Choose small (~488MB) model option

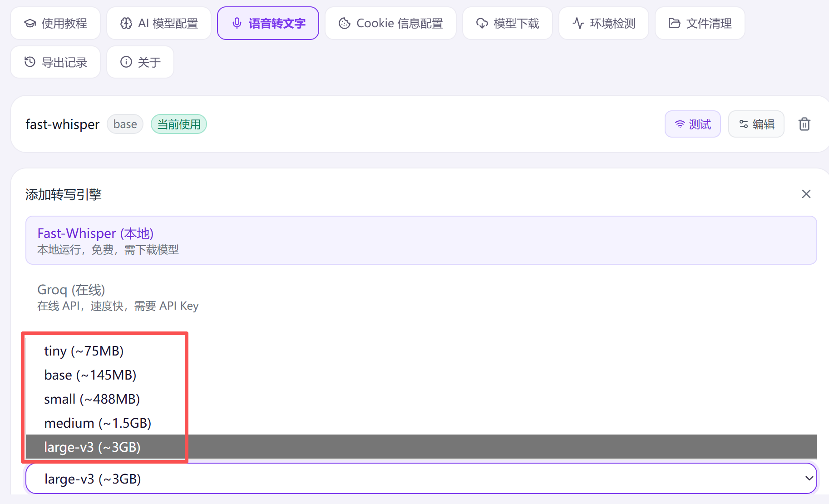click(421, 399)
